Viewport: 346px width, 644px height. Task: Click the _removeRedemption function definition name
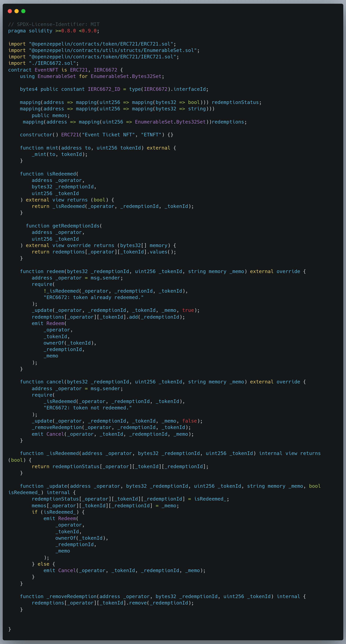point(71,597)
